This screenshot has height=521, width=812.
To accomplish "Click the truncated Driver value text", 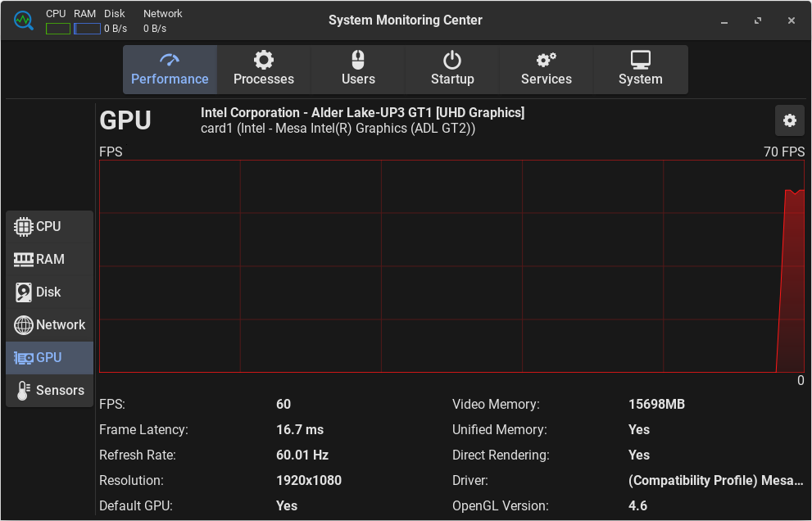I will [x=715, y=480].
